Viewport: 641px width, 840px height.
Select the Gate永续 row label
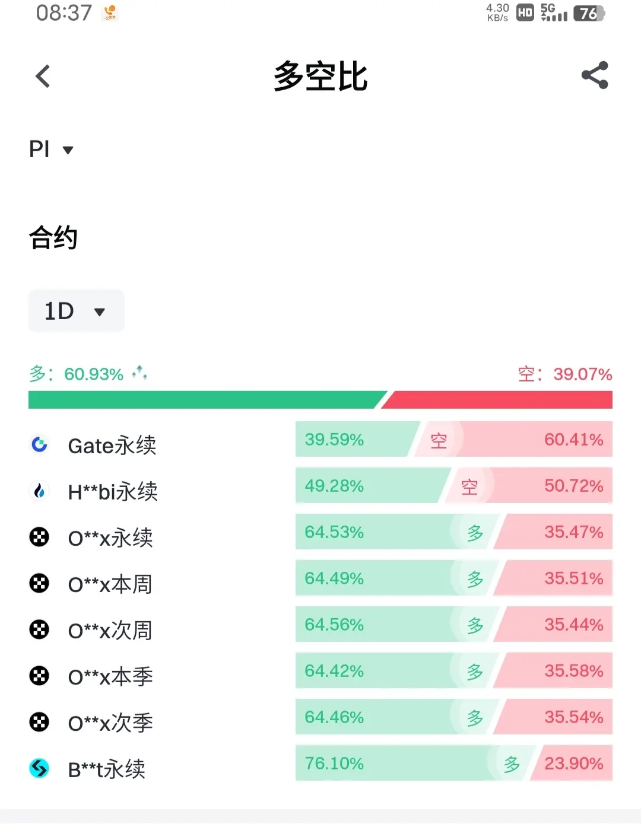coord(112,445)
